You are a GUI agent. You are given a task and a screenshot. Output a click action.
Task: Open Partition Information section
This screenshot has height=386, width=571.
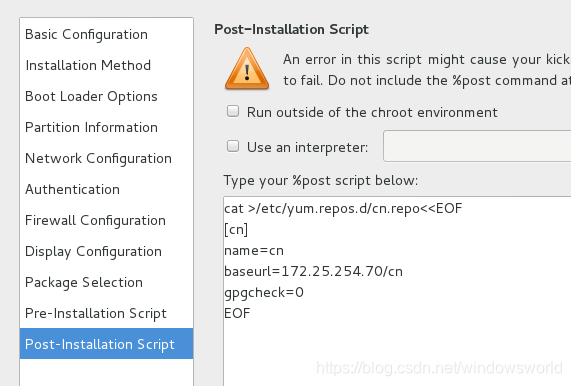[106, 127]
